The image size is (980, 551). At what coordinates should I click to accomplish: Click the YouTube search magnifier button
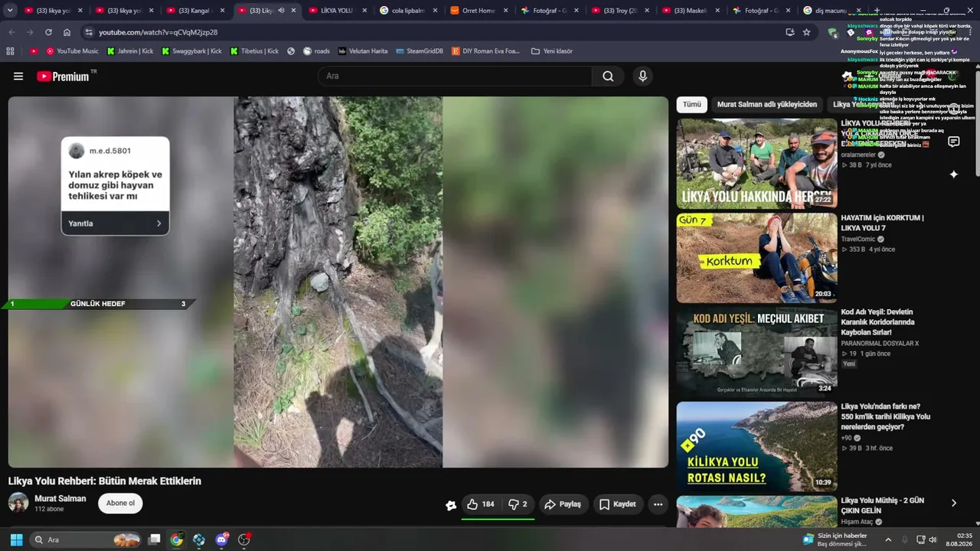click(608, 76)
